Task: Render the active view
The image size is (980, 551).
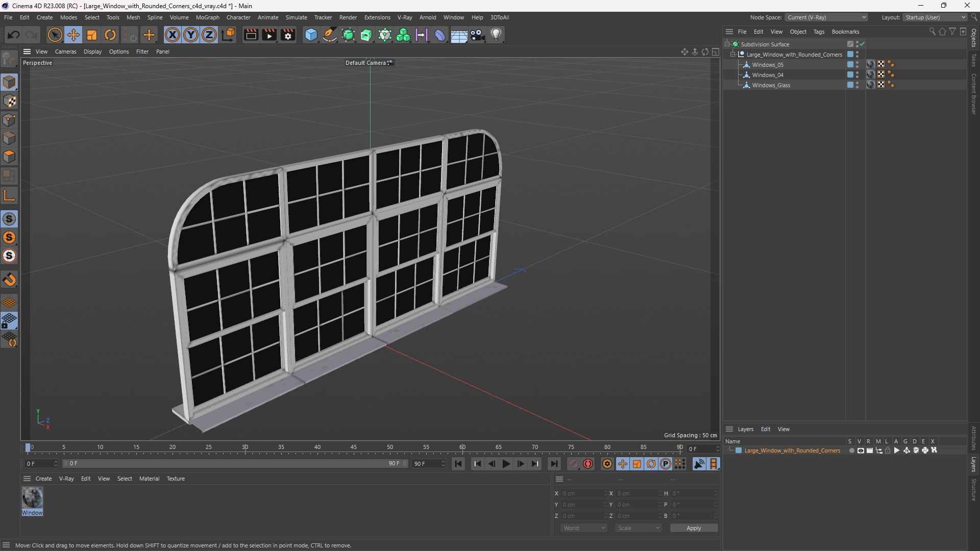Action: [x=251, y=35]
